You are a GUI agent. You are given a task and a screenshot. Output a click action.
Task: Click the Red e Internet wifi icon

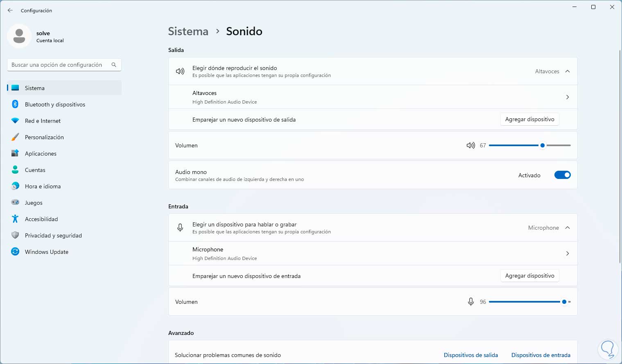coord(15,121)
